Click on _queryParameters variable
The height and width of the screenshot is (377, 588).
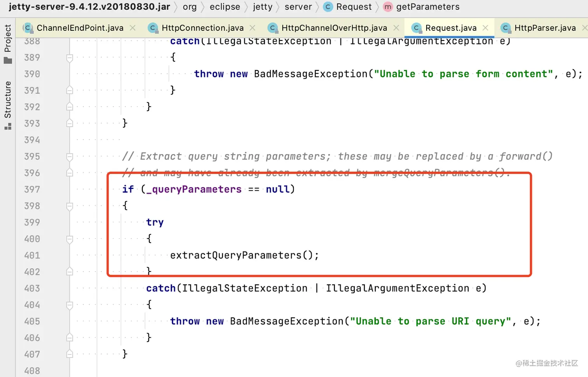[194, 189]
